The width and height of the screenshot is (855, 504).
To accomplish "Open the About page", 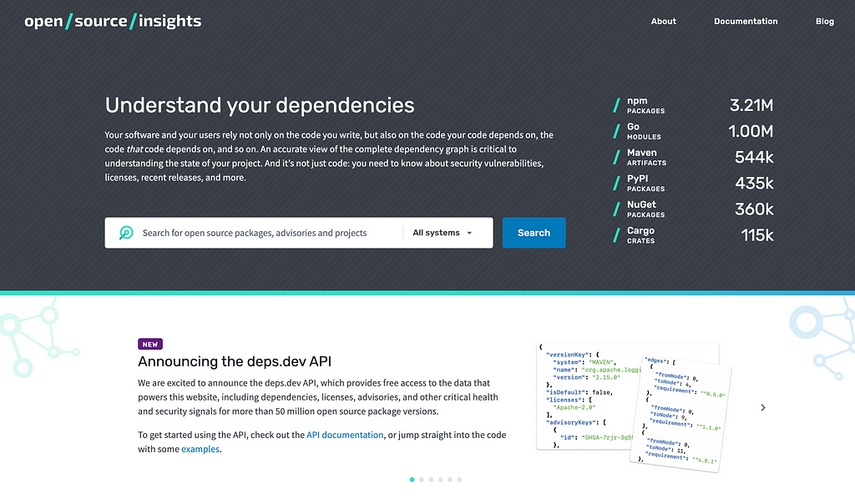I will coord(663,21).
